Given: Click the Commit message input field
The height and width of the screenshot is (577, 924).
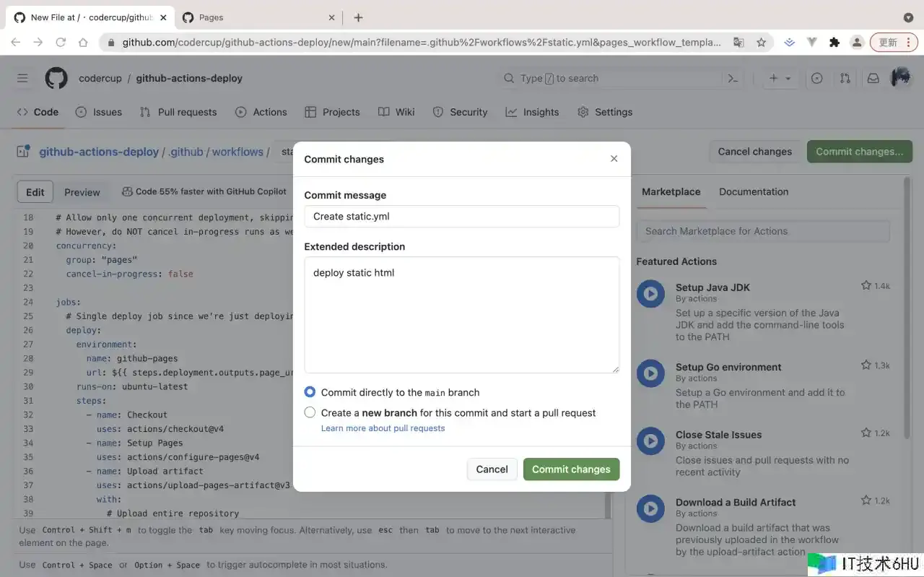Looking at the screenshot, I should coord(461,216).
